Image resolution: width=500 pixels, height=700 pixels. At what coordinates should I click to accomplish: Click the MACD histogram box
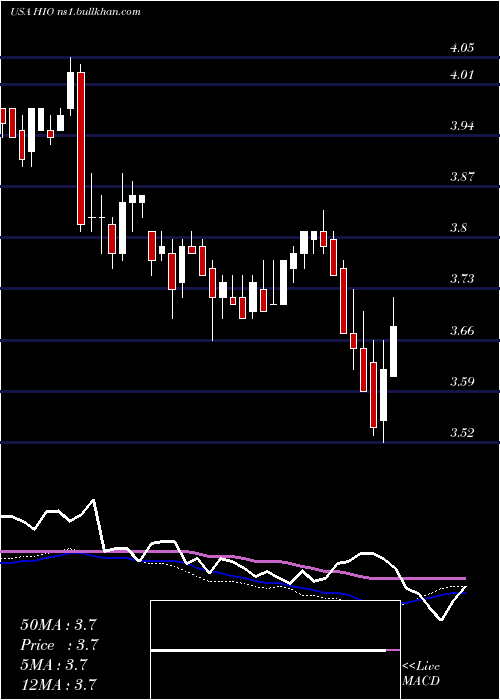275,650
